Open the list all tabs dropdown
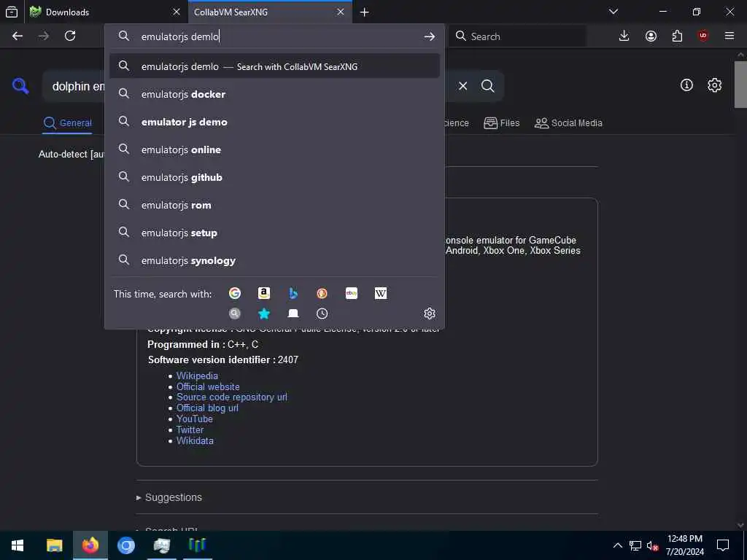Screen dimensions: 747x560 614,12
